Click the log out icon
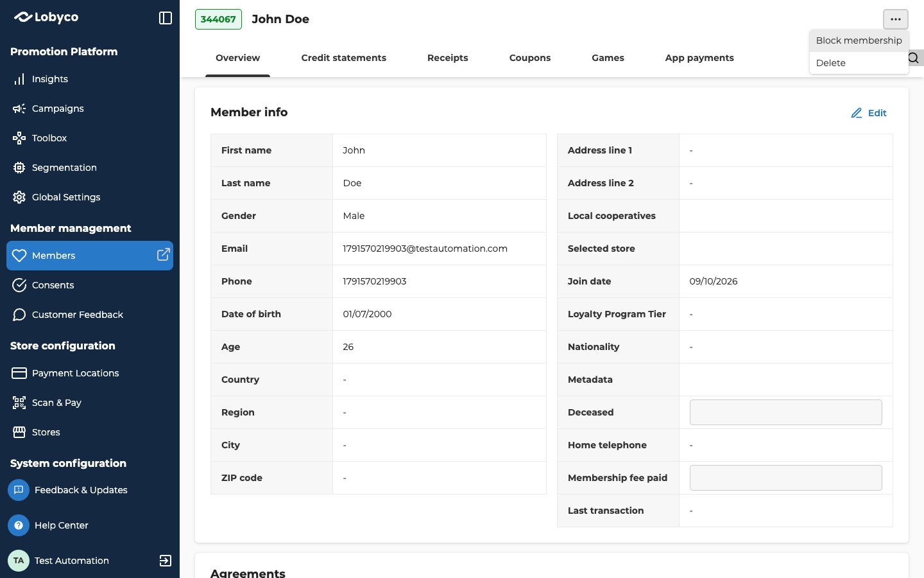 (165, 561)
